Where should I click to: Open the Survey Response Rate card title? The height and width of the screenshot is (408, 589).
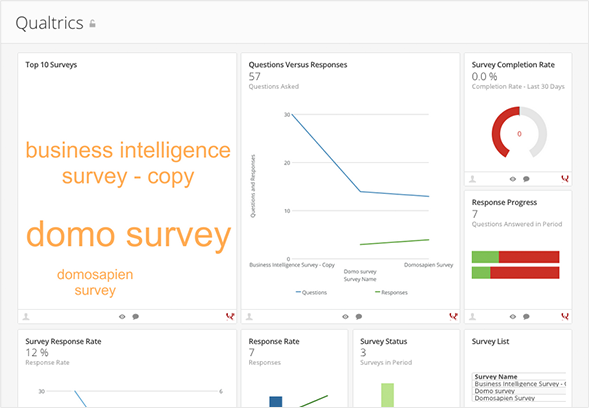(63, 341)
